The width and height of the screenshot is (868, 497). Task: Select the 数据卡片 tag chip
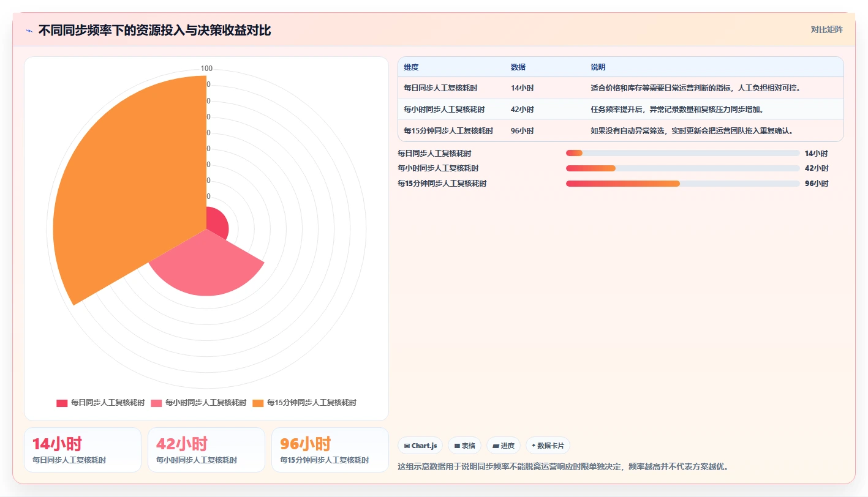click(548, 446)
